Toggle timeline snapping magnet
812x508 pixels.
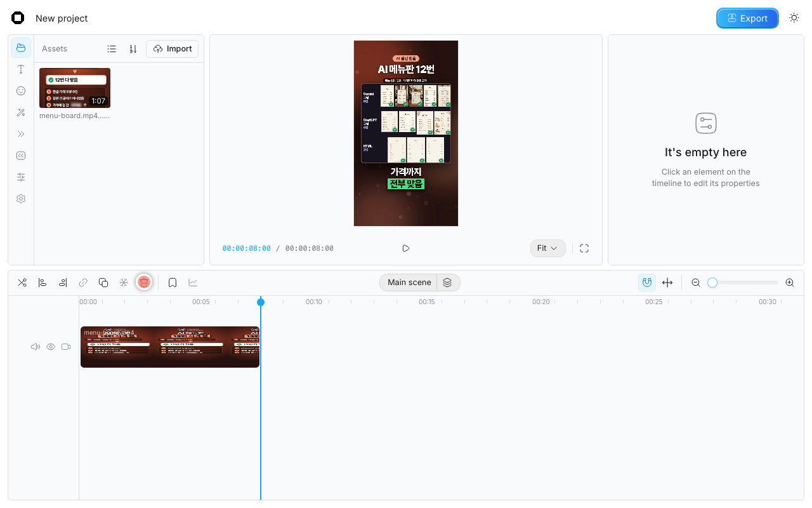(x=647, y=283)
